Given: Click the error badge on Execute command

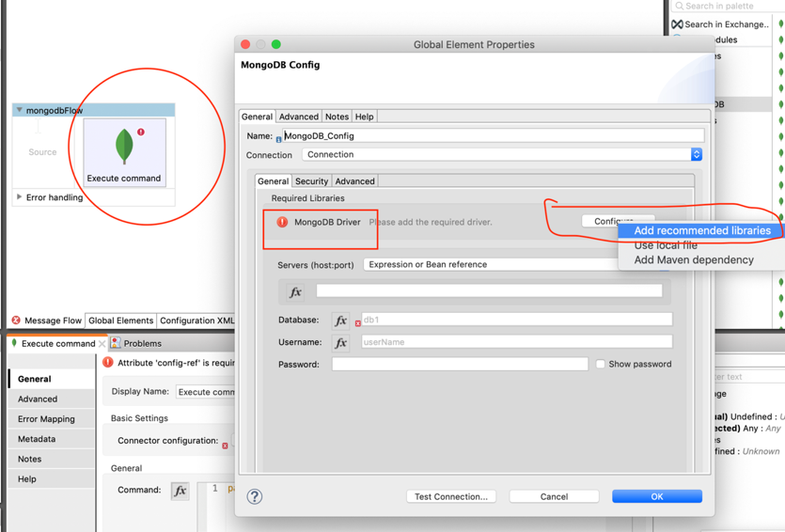Looking at the screenshot, I should tap(141, 133).
